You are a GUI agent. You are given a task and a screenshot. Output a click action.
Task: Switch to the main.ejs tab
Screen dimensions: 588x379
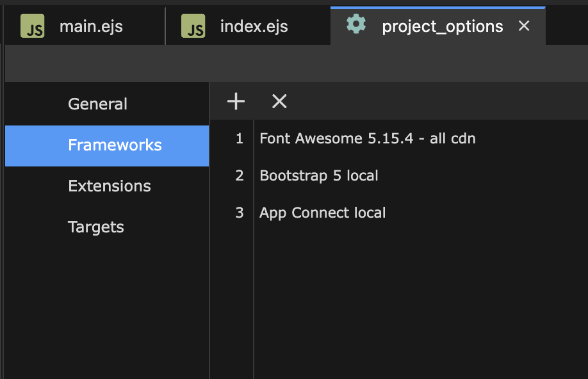[x=85, y=26]
